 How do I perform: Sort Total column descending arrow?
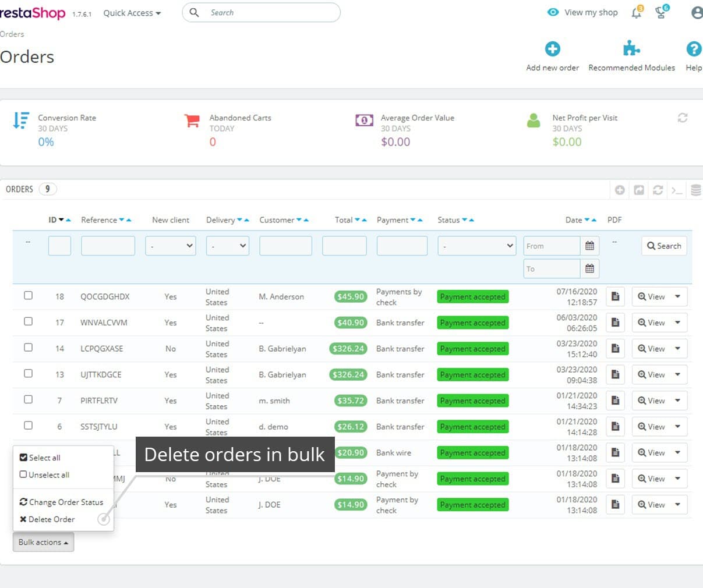[x=357, y=220]
